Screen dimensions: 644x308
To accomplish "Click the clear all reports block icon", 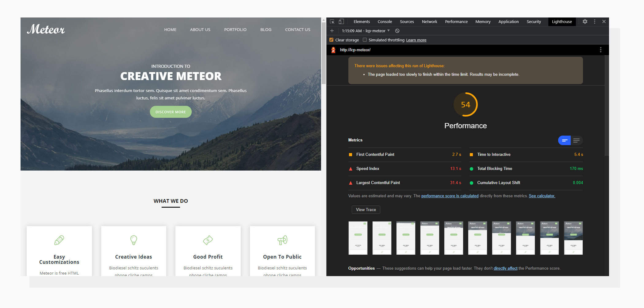I will click(x=397, y=31).
